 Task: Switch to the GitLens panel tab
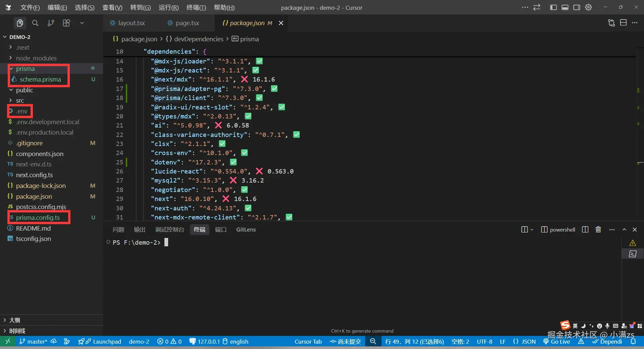(246, 230)
